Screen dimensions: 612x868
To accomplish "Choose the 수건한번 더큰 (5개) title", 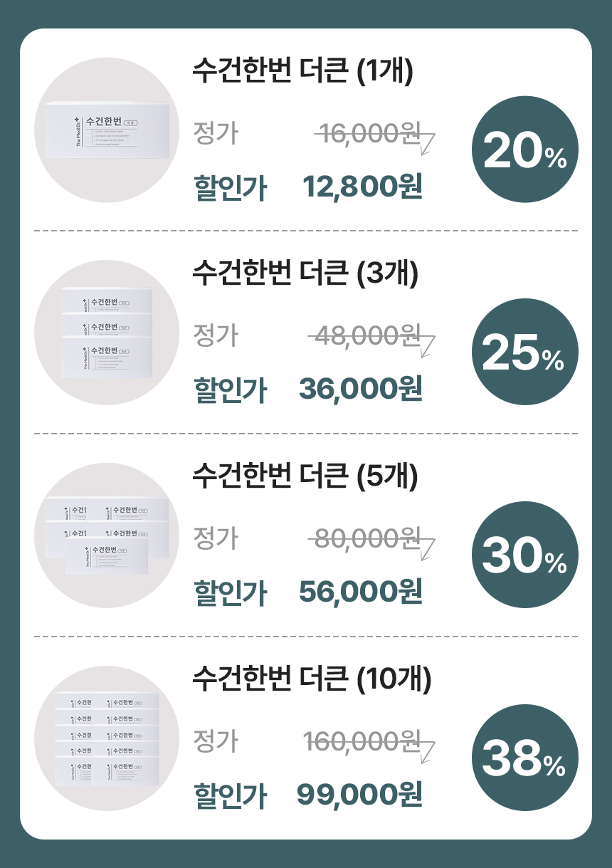I will click(x=305, y=476).
